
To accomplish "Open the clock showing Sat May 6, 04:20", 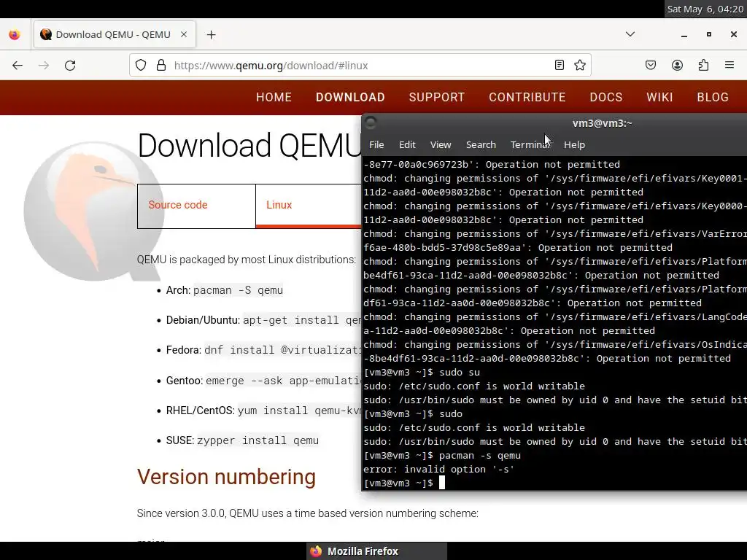I will coord(705,9).
